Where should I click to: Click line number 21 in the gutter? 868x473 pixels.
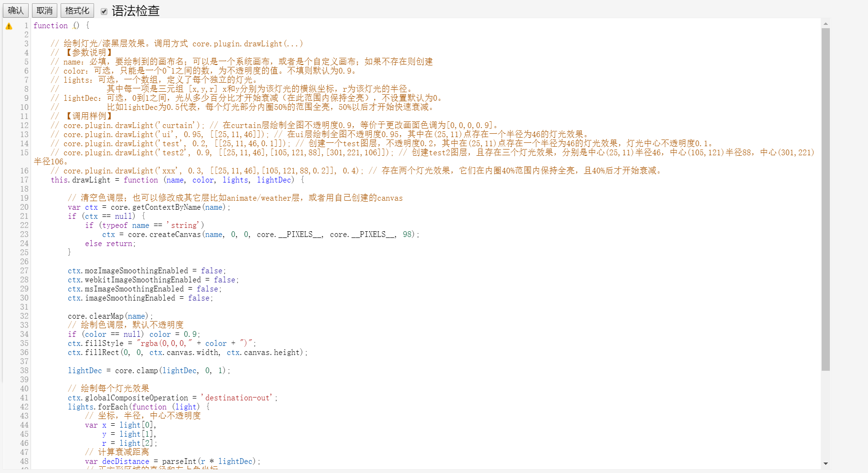(24, 216)
